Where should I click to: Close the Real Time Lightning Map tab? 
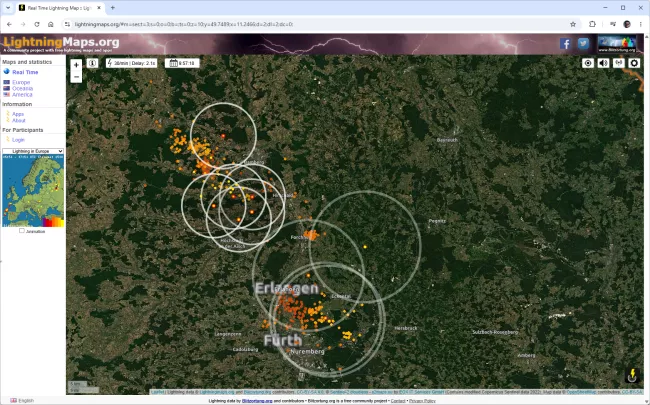tap(99, 8)
